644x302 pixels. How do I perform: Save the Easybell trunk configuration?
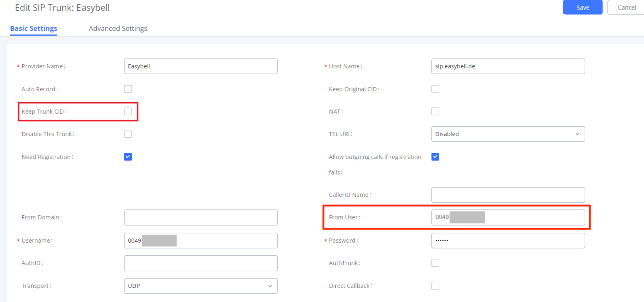click(583, 7)
